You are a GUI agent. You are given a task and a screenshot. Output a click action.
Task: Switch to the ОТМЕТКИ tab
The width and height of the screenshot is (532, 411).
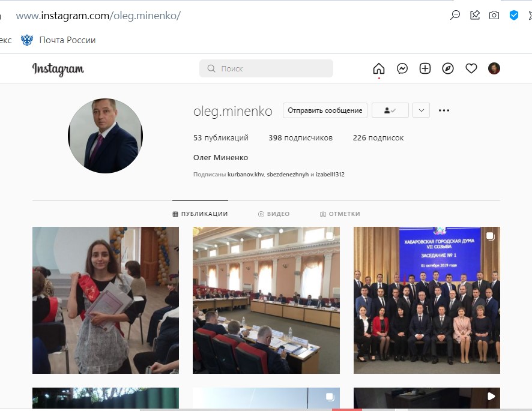click(340, 214)
